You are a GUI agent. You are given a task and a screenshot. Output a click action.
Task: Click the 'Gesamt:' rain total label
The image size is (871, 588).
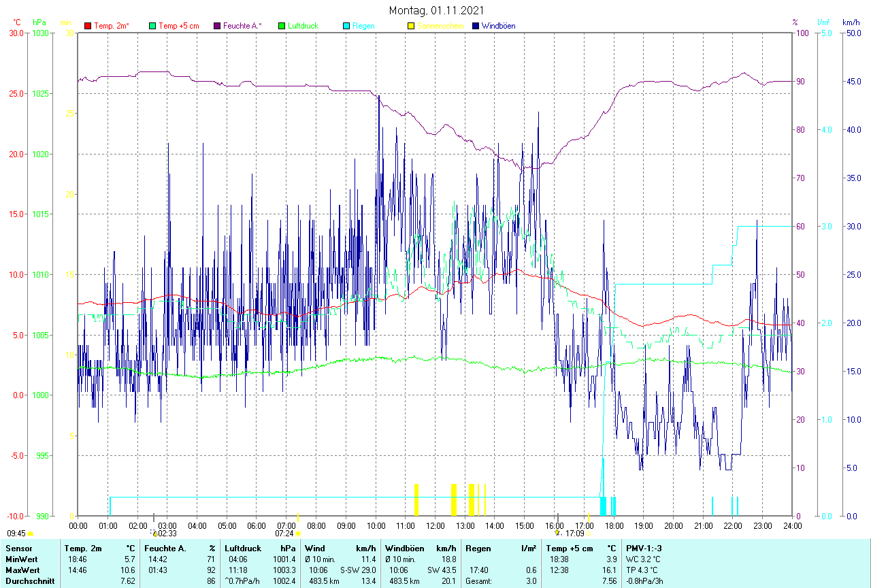pos(477,581)
